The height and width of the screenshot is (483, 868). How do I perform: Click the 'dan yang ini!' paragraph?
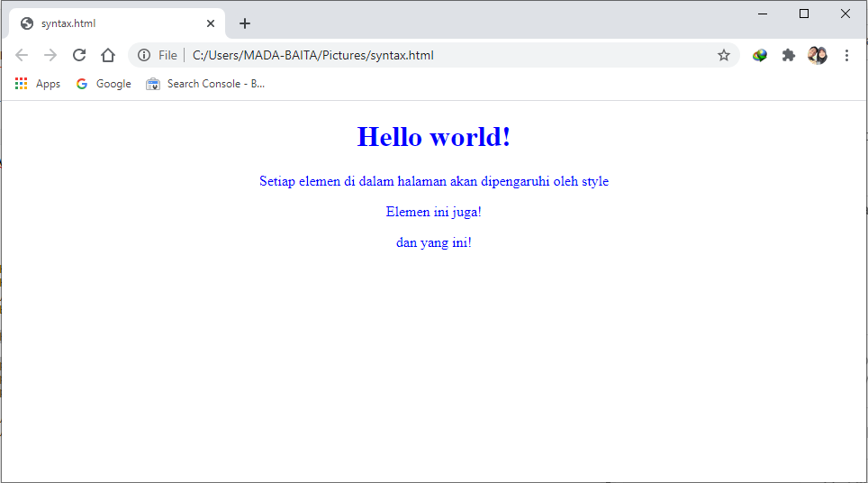[433, 242]
